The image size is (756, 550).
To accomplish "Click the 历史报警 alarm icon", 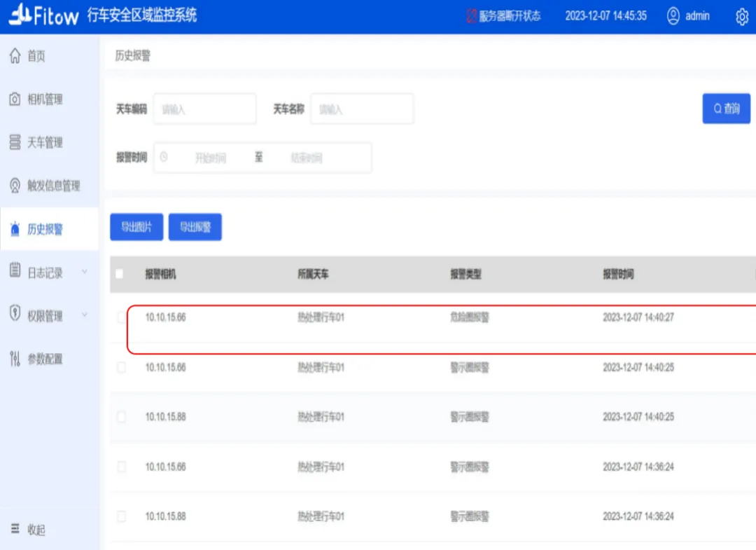I will pyautogui.click(x=15, y=229).
